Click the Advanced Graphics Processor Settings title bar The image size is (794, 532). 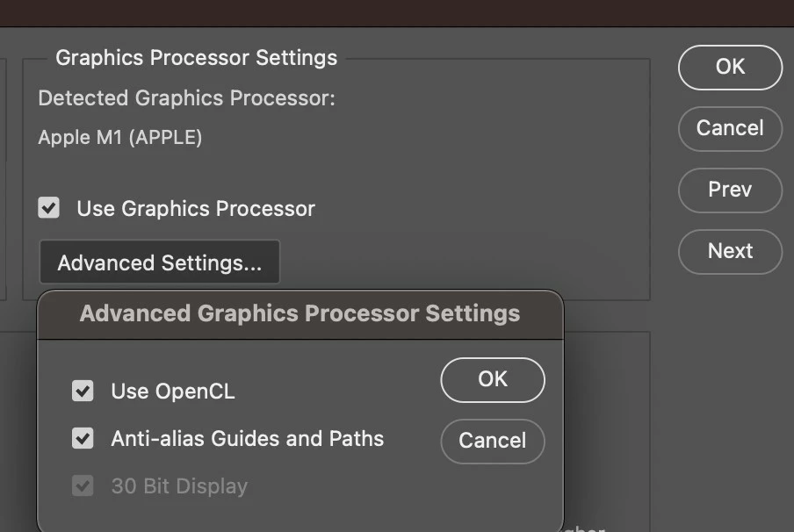pyautogui.click(x=300, y=314)
